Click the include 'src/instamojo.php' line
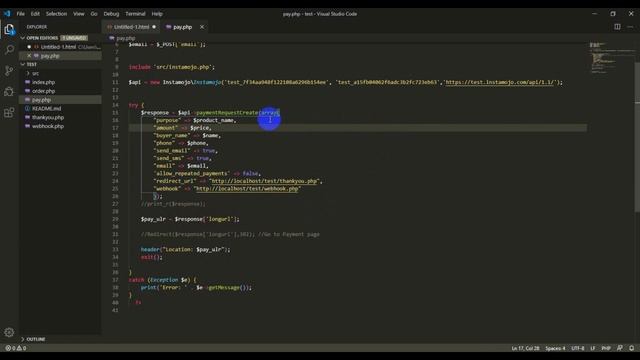 (x=171, y=67)
